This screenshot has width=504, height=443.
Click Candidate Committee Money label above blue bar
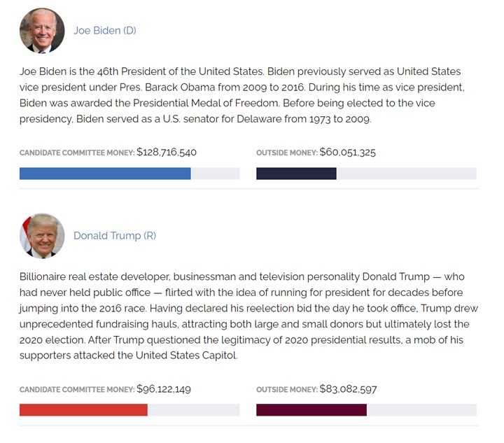point(77,153)
